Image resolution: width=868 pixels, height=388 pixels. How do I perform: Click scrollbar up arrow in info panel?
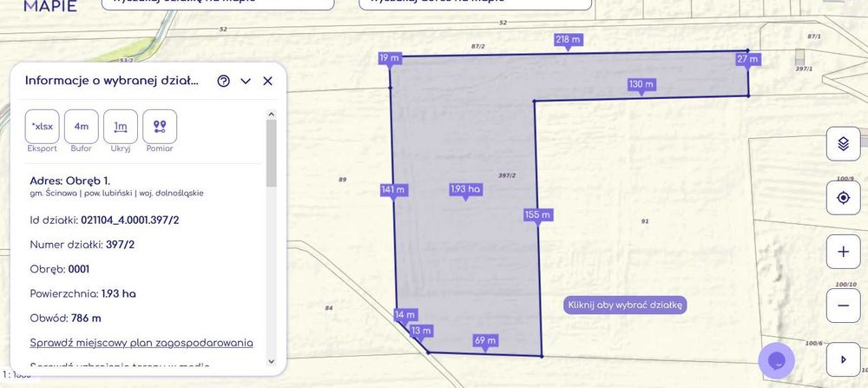pyautogui.click(x=271, y=114)
